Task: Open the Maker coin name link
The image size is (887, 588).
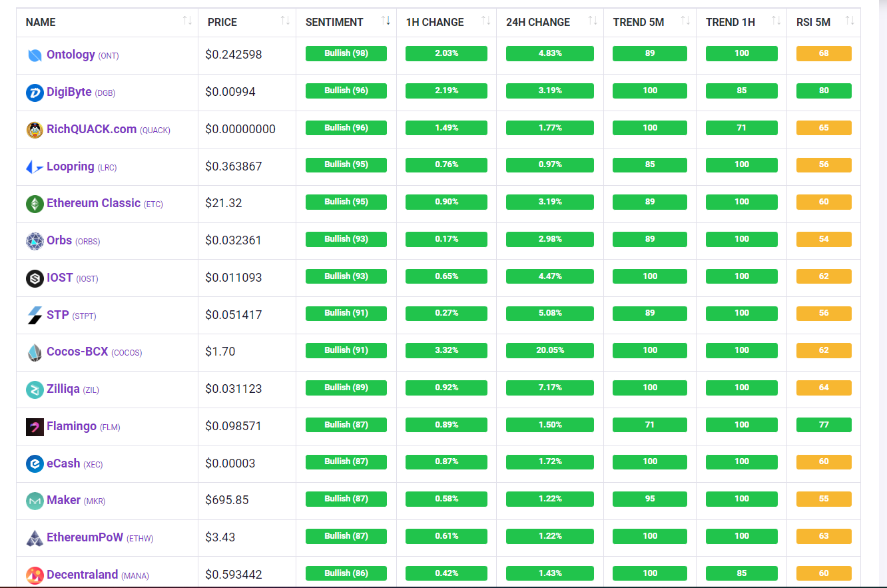Action: click(64, 500)
